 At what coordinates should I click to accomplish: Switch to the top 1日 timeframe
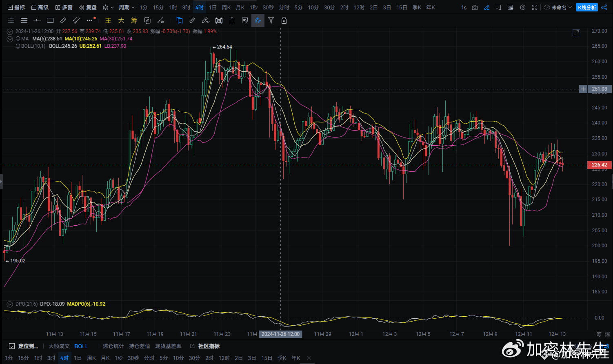tap(213, 7)
